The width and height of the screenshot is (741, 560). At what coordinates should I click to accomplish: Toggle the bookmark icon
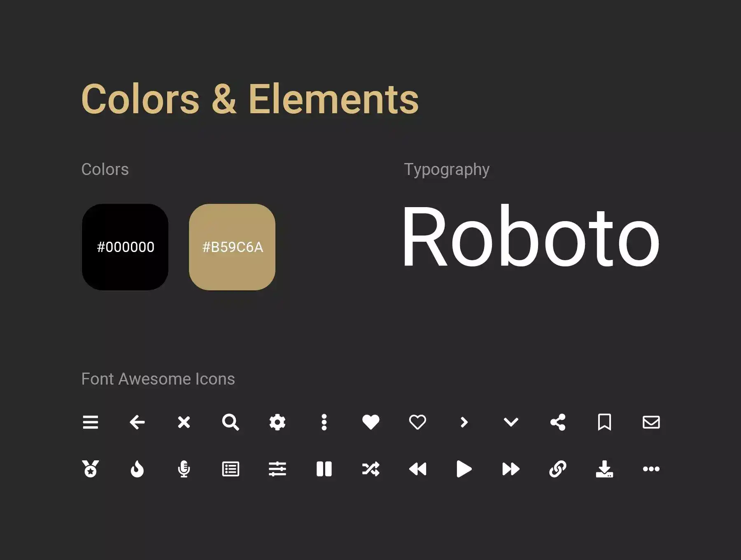pos(604,422)
